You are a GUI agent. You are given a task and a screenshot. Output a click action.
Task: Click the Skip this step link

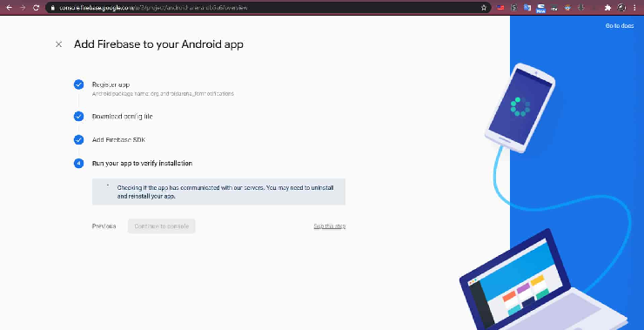click(x=329, y=226)
